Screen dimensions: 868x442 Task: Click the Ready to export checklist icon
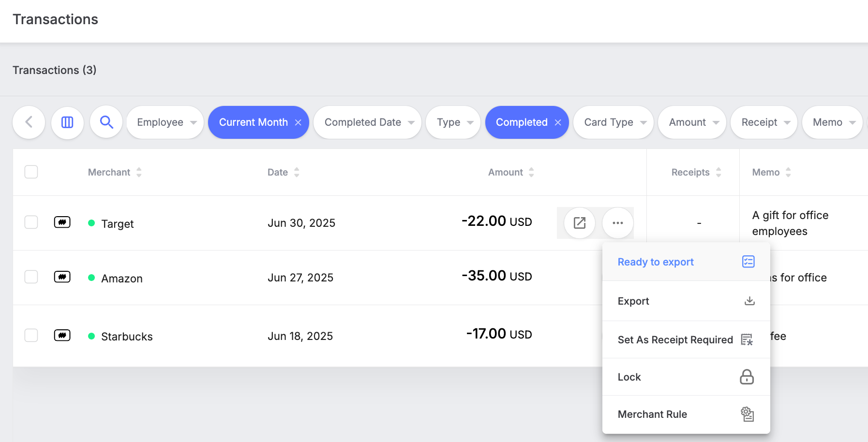point(748,262)
